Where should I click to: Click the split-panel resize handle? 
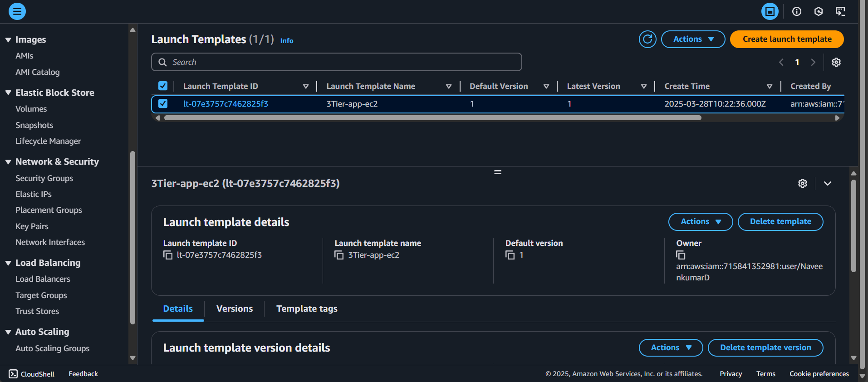pos(498,172)
